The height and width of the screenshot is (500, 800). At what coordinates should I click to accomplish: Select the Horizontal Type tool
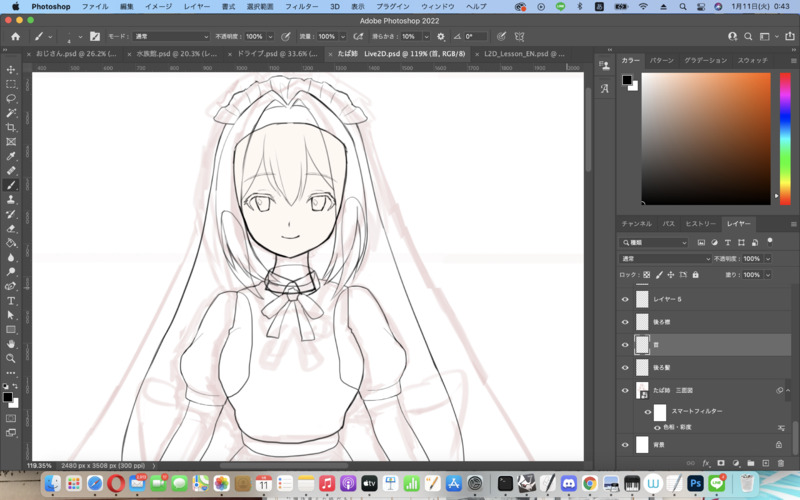(12, 300)
